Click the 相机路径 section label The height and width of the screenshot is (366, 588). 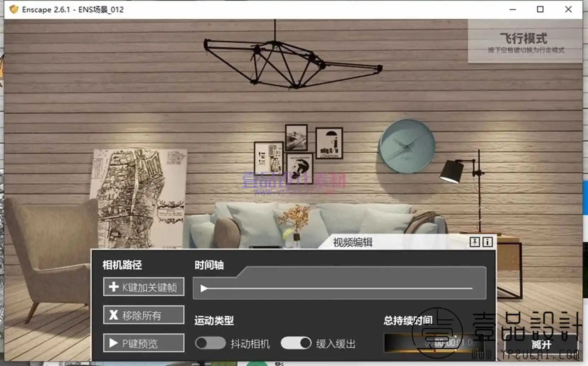click(122, 265)
